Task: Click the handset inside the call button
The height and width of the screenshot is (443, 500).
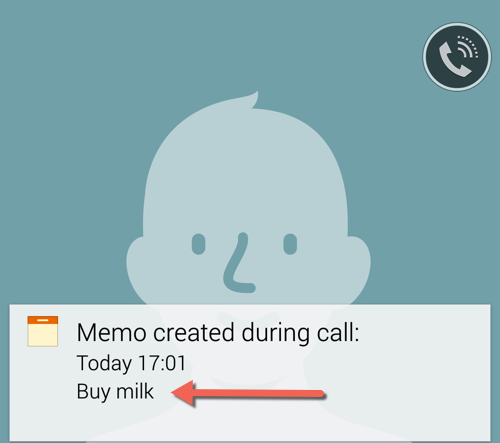Action: (x=452, y=61)
